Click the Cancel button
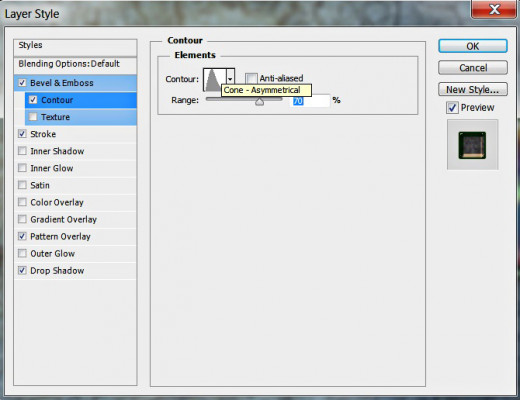520x400 pixels. pyautogui.click(x=473, y=68)
